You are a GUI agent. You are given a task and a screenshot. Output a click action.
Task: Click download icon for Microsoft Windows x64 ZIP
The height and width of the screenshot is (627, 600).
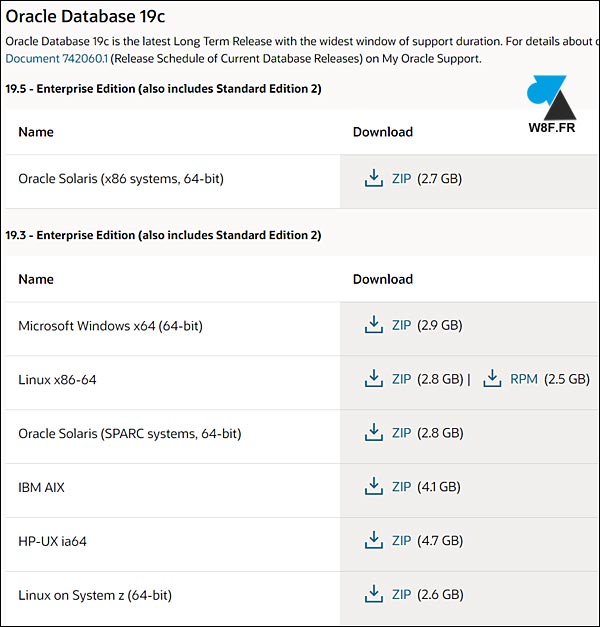(374, 324)
